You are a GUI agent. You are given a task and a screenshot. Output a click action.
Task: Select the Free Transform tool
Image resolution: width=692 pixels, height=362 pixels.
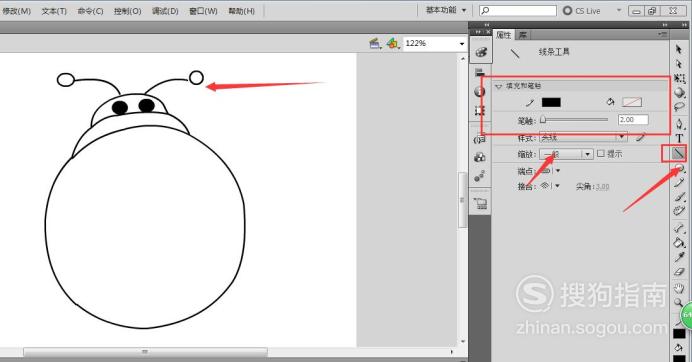click(679, 79)
